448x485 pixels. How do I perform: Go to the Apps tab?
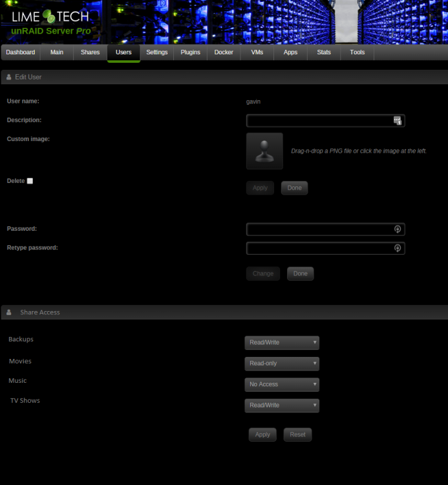[x=291, y=52]
